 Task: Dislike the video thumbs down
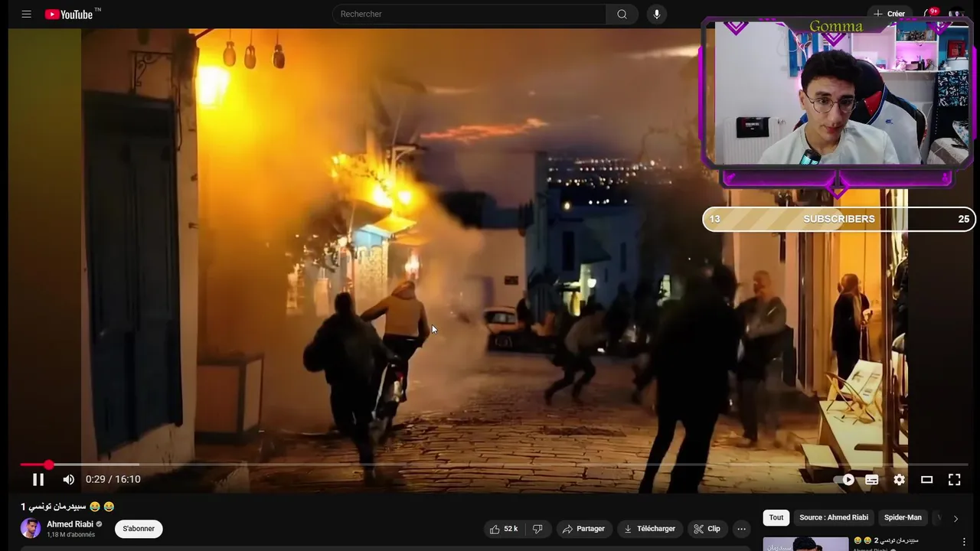pyautogui.click(x=537, y=529)
